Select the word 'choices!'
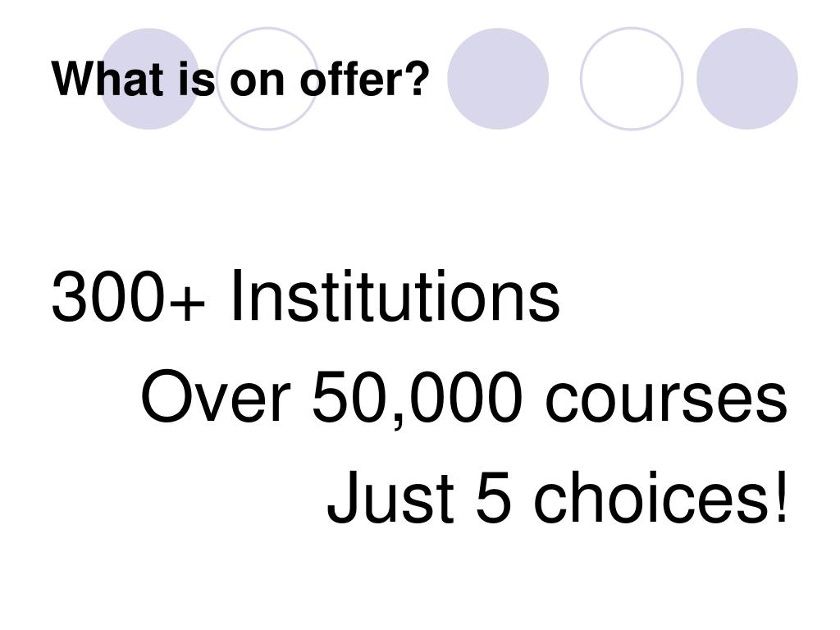 [660, 495]
